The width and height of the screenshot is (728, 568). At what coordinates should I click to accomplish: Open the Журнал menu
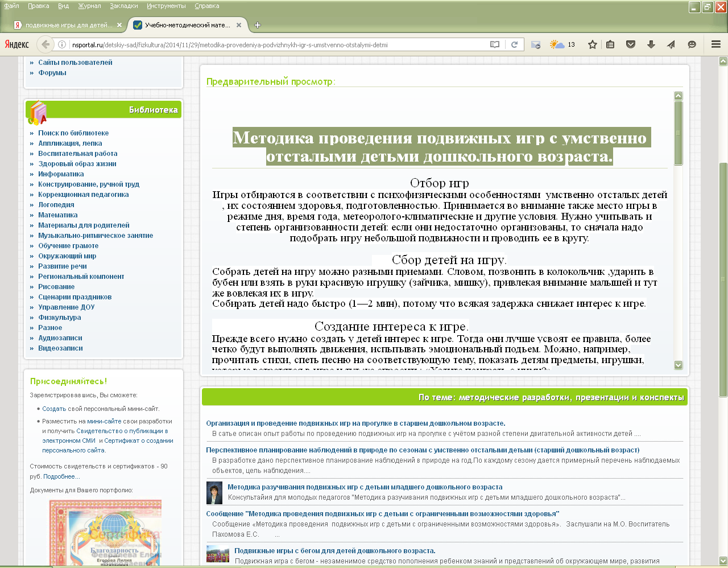(x=89, y=6)
